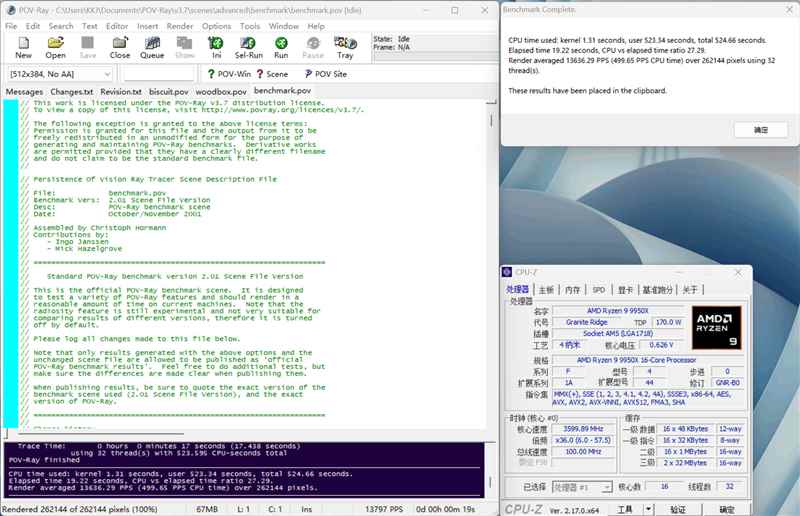Click the command line input field beside resolution
Screen dimensions: 800x516
156,74
